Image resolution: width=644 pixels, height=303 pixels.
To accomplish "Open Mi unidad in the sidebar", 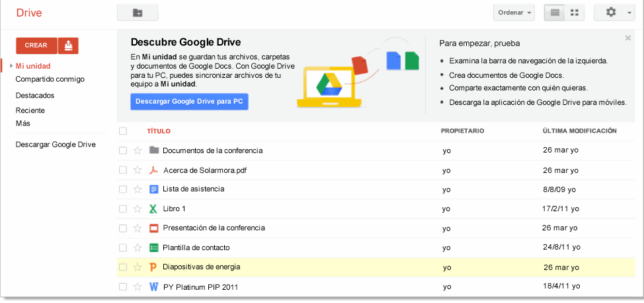I will [33, 65].
